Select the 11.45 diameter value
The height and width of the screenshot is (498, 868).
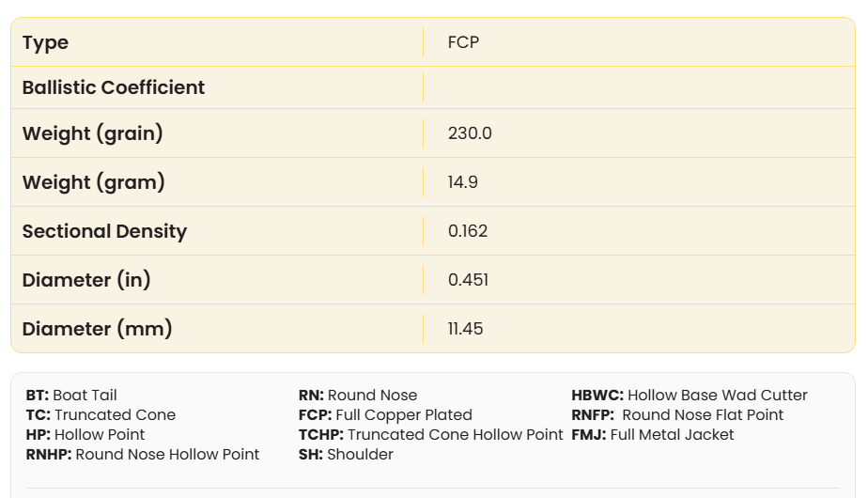[466, 329]
